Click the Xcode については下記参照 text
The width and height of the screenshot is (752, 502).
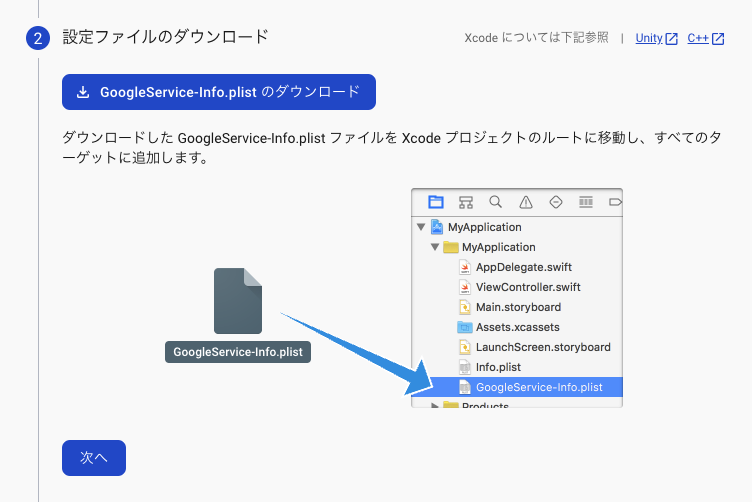536,38
